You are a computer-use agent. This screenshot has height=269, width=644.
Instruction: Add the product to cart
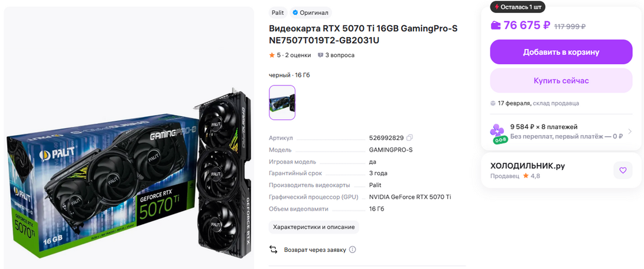(x=561, y=52)
